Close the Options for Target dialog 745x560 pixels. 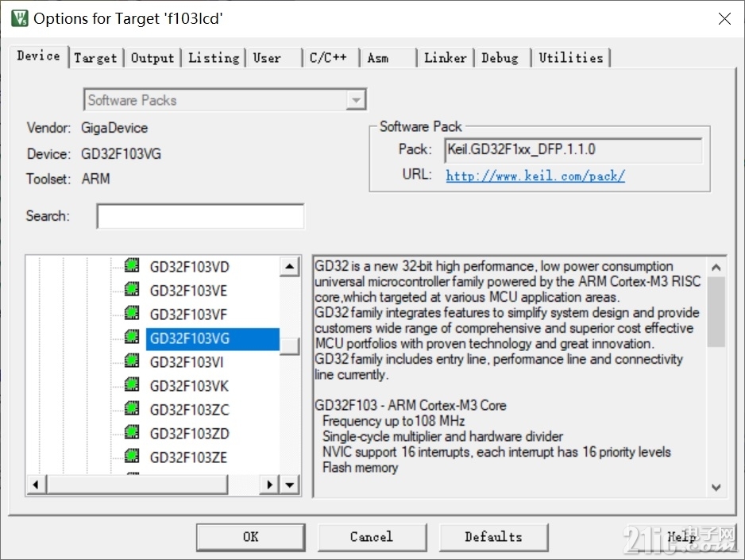724,18
